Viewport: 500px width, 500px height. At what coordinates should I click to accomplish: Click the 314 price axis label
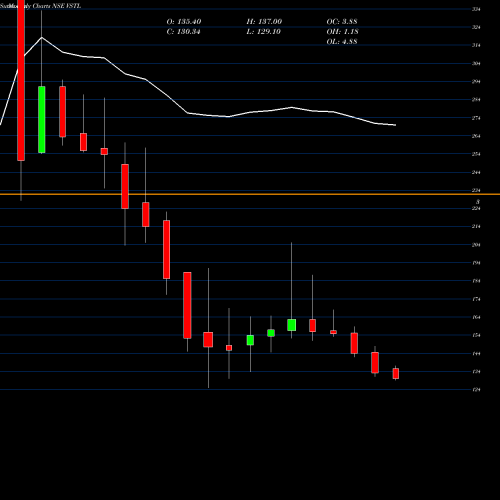(x=476, y=45)
